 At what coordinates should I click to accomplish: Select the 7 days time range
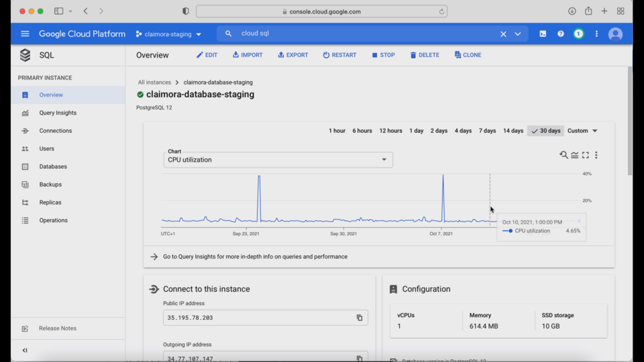pos(487,131)
